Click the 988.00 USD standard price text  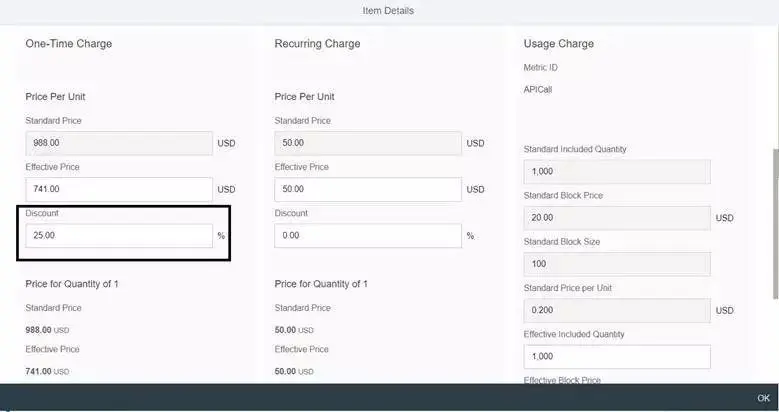(x=47, y=330)
